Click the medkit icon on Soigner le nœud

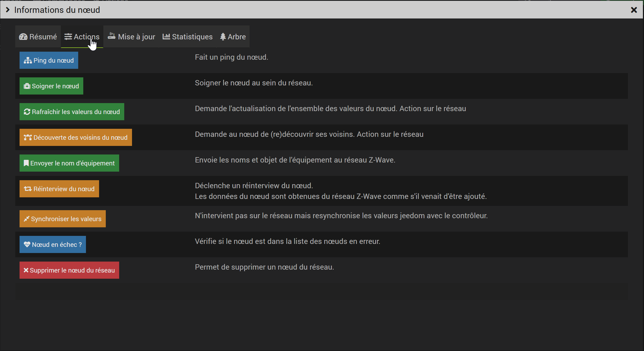[x=27, y=86]
